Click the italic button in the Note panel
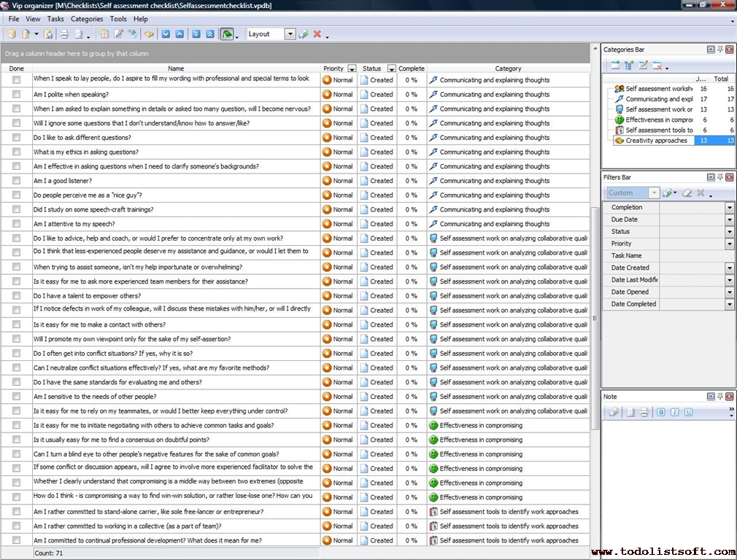 (674, 413)
